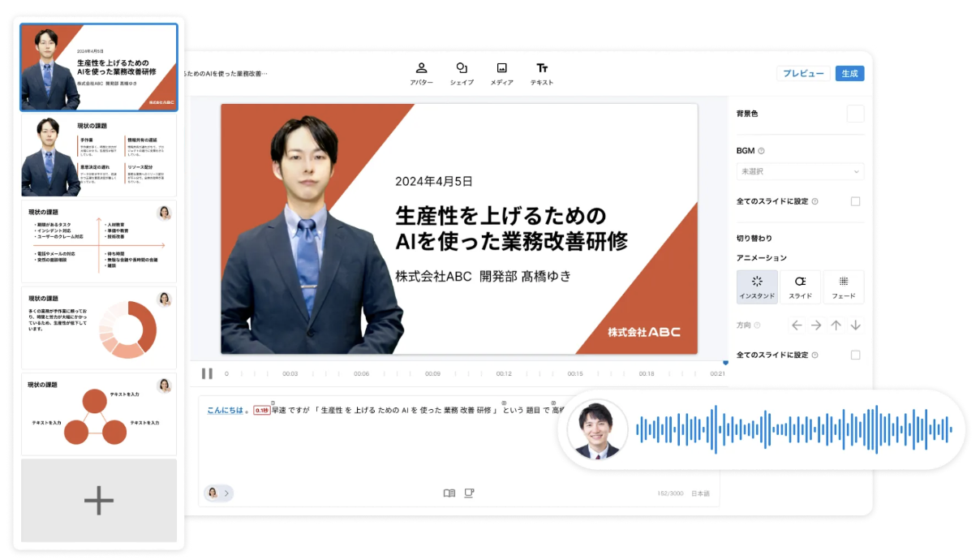Choose the スライド transition animation

[800, 286]
